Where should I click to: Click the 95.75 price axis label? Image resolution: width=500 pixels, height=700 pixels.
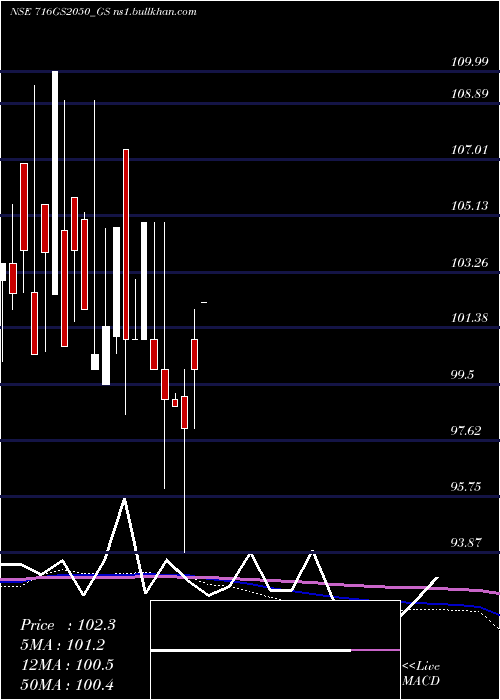[467, 487]
